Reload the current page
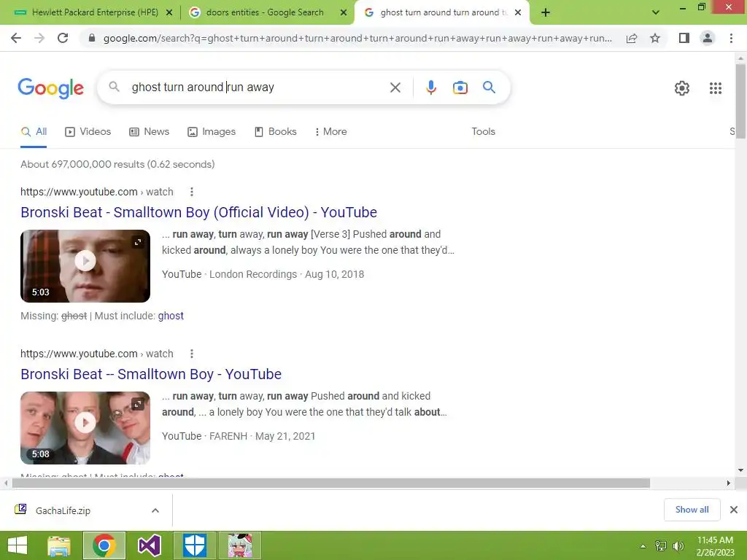Screen dimensions: 747x560 63,38
